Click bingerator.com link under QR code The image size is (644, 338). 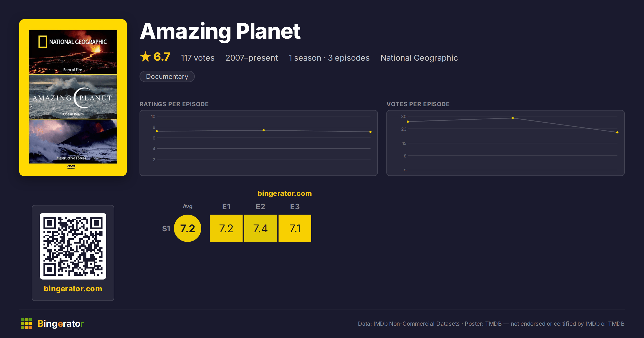point(73,289)
